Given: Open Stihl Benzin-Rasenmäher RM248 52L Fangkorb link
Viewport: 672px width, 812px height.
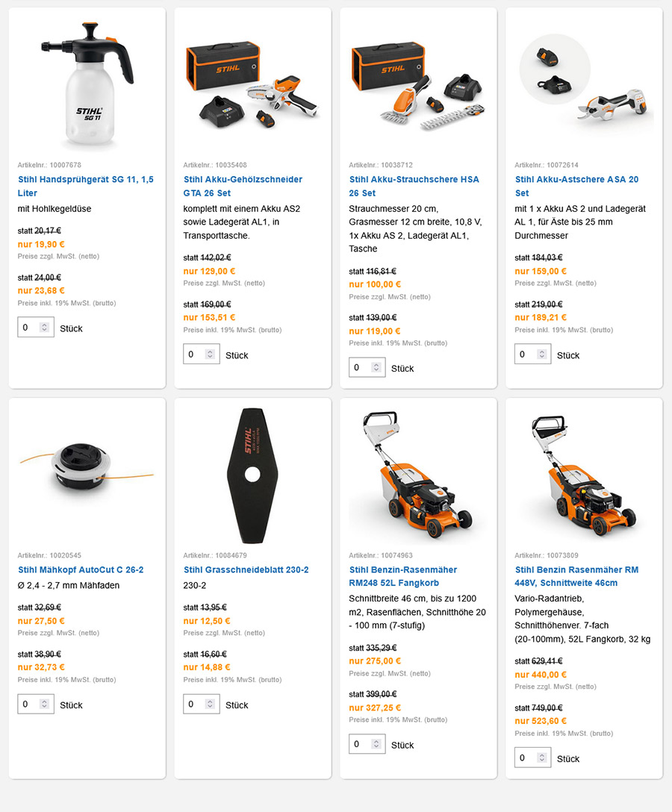Looking at the screenshot, I should [x=402, y=576].
